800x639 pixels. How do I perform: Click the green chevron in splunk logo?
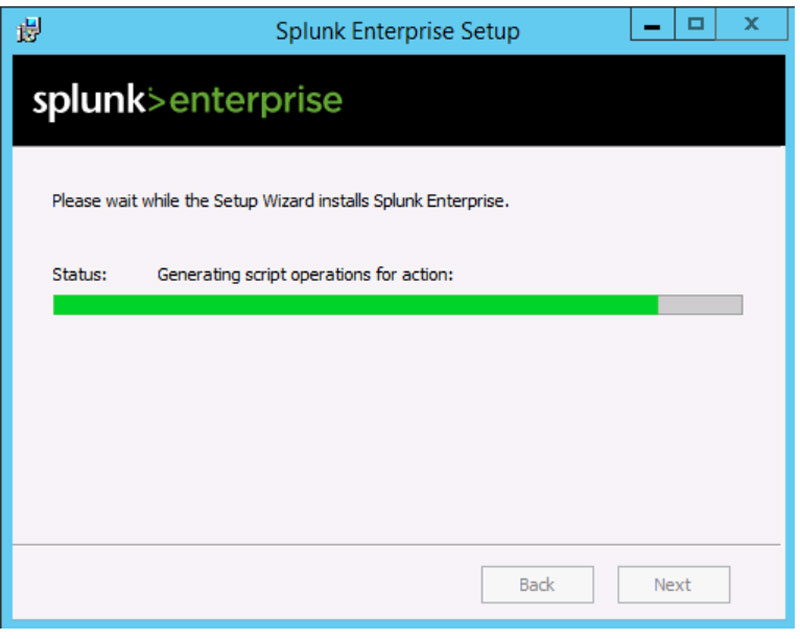157,100
